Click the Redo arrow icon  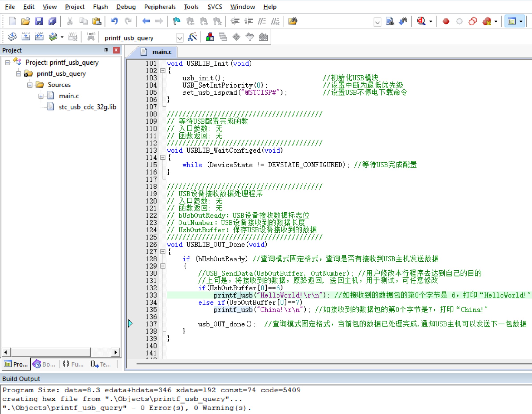click(x=128, y=21)
